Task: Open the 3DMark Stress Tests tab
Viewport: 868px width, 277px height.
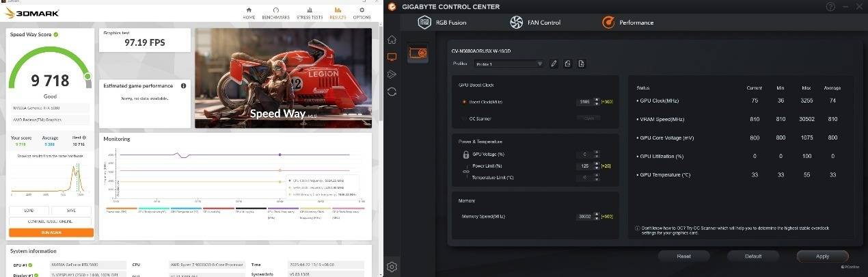Action: [308, 14]
